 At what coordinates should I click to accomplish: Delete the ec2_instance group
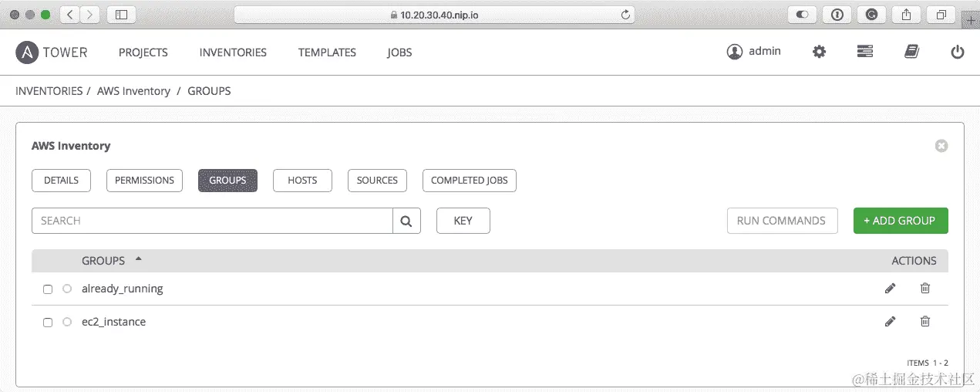coord(925,322)
